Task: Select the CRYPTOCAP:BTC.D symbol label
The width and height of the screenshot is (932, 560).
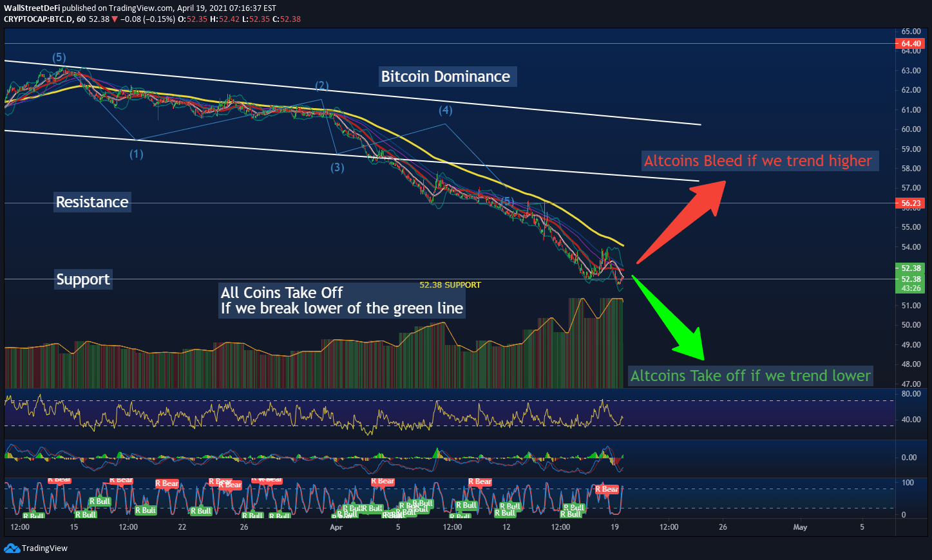Action: [38, 19]
